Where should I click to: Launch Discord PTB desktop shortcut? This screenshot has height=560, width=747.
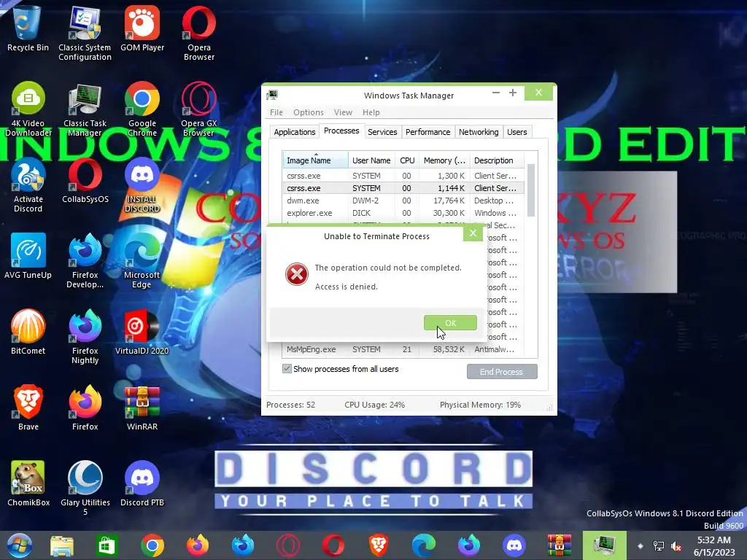(142, 483)
